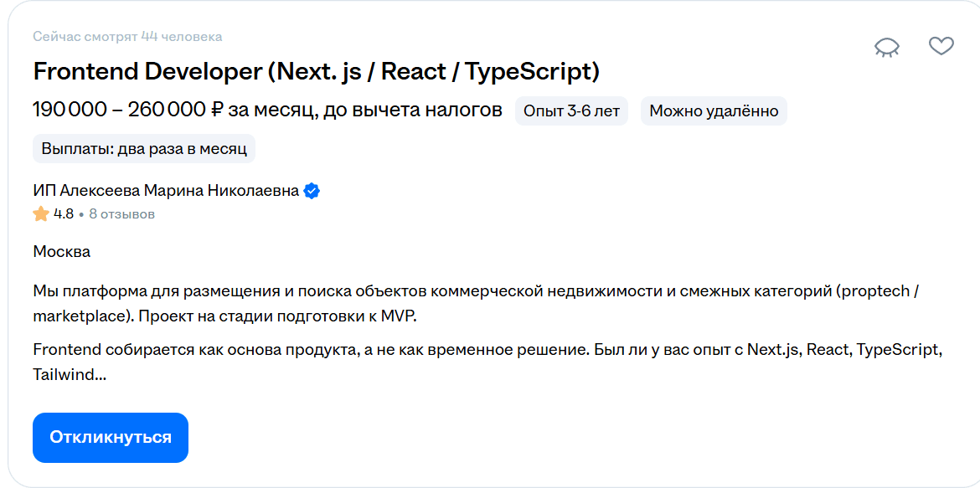The width and height of the screenshot is (980, 488).
Task: Click the Опыт 3-6 лет tag
Action: (572, 110)
